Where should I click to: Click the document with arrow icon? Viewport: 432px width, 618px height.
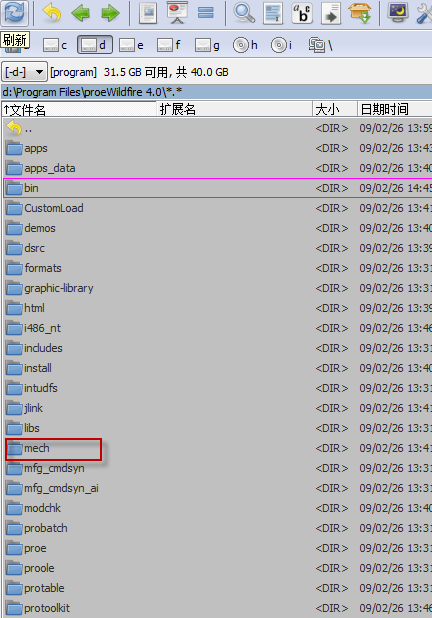[x=331, y=13]
